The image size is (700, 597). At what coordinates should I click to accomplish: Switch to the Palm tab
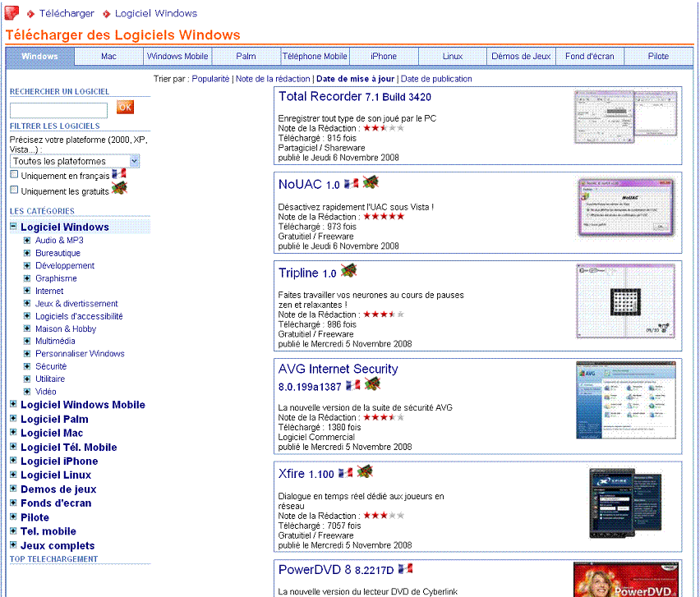click(x=246, y=56)
